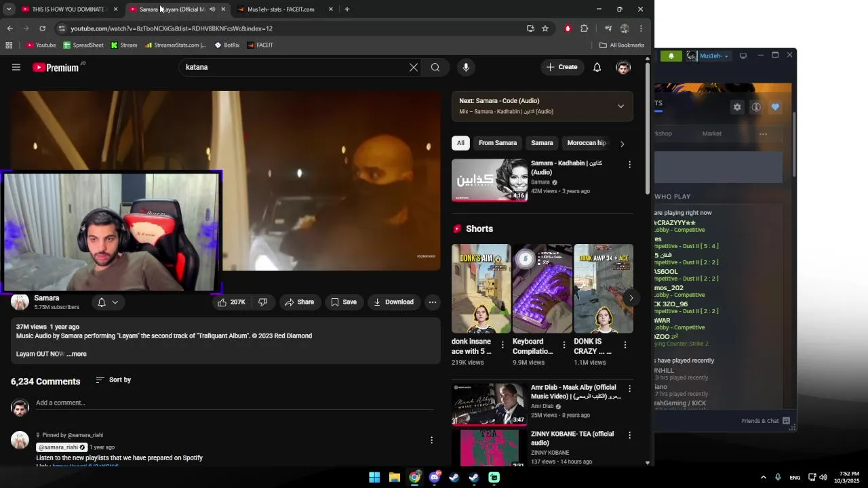Screen dimensions: 868x488
Task: Open Windows Start menu
Action: [374, 477]
